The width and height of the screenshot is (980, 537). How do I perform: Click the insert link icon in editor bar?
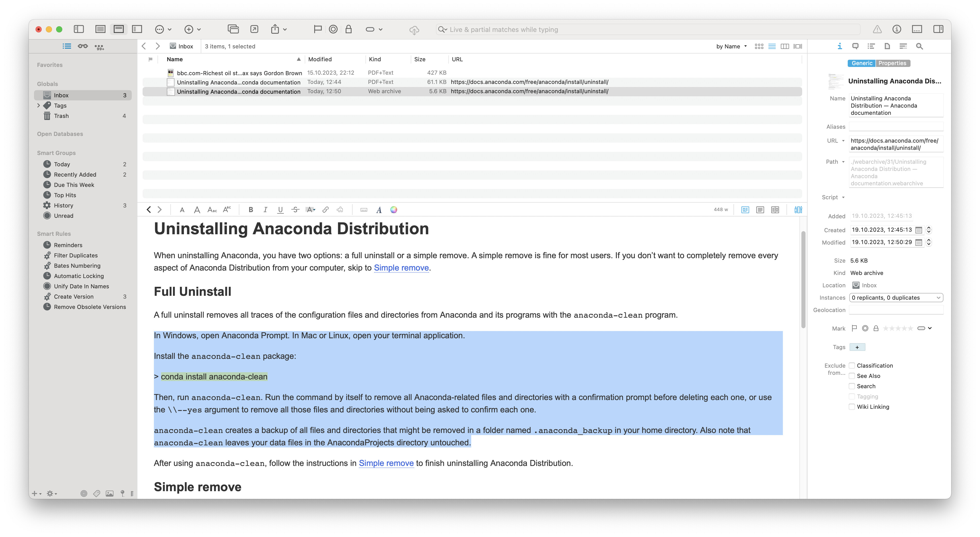325,210
